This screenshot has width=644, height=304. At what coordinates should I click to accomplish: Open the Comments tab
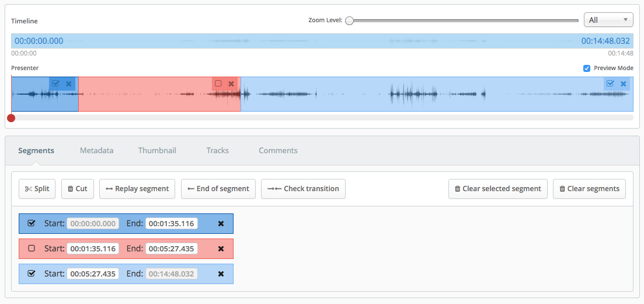click(278, 151)
